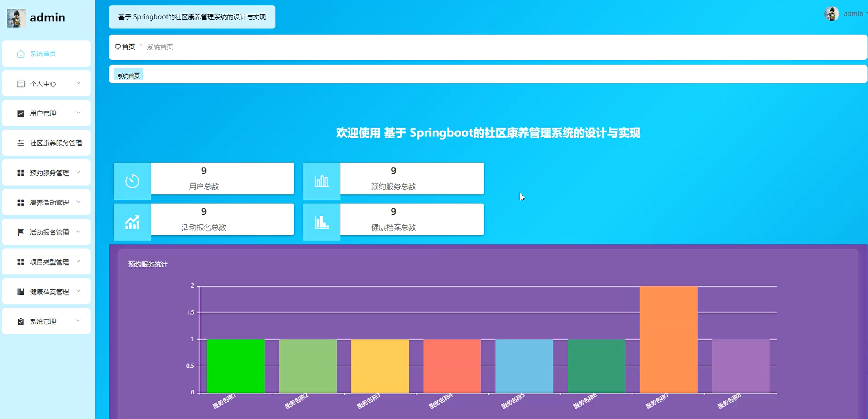This screenshot has height=419, width=868.
Task: Click the 首页 breadcrumb link
Action: click(128, 47)
